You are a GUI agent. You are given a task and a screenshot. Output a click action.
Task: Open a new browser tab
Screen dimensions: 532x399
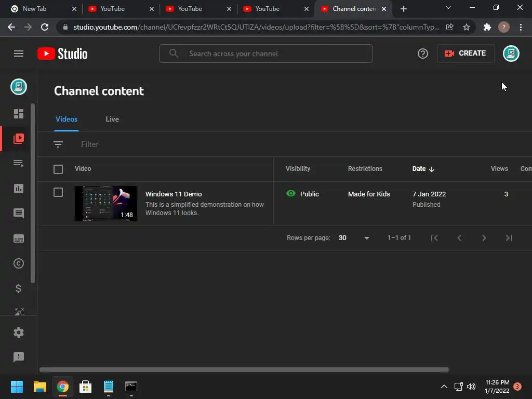[403, 9]
